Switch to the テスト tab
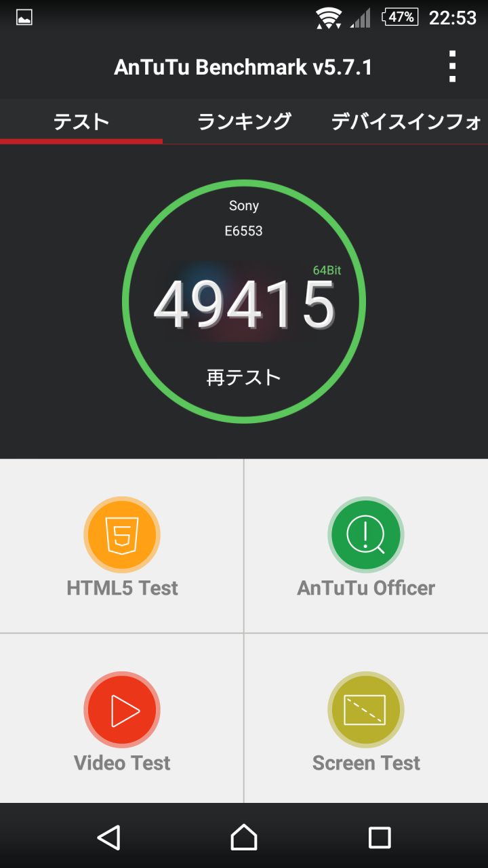 click(81, 121)
